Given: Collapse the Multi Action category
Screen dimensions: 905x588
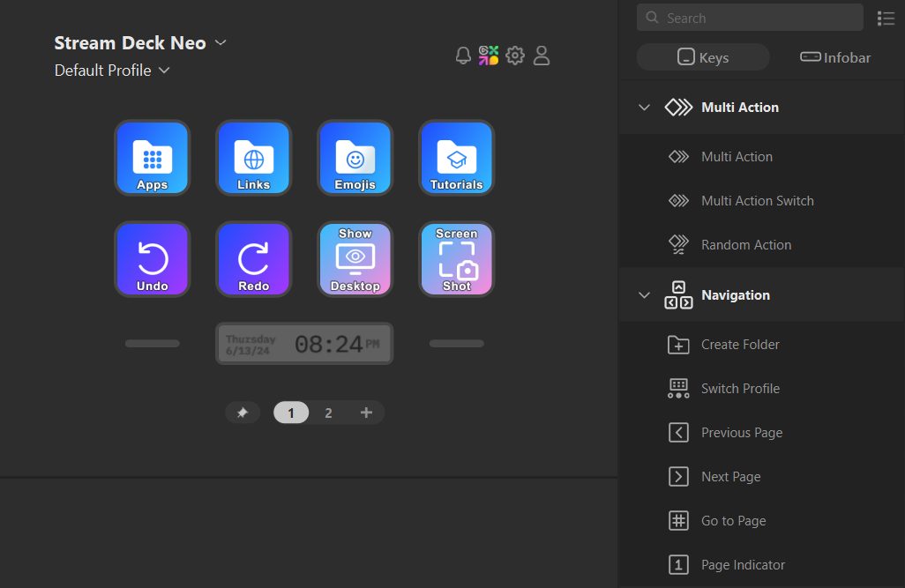Looking at the screenshot, I should click(644, 108).
